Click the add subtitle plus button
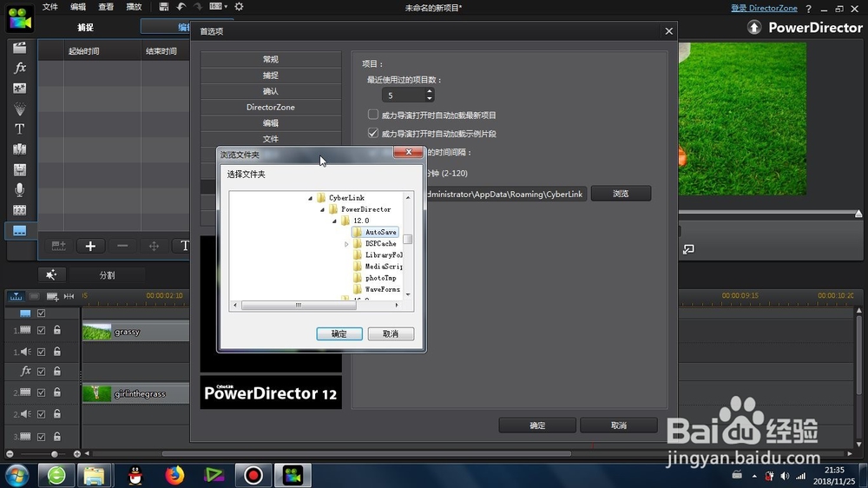 click(90, 246)
